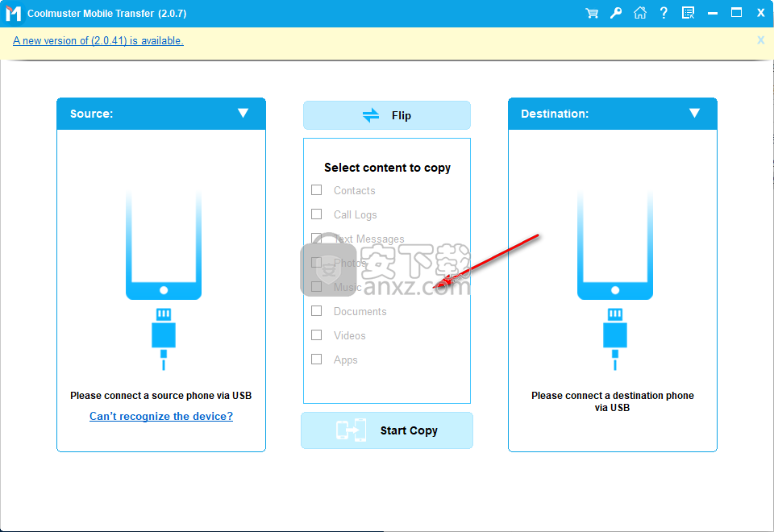
Task: Click the Coolmuster M logo icon
Action: tap(14, 14)
